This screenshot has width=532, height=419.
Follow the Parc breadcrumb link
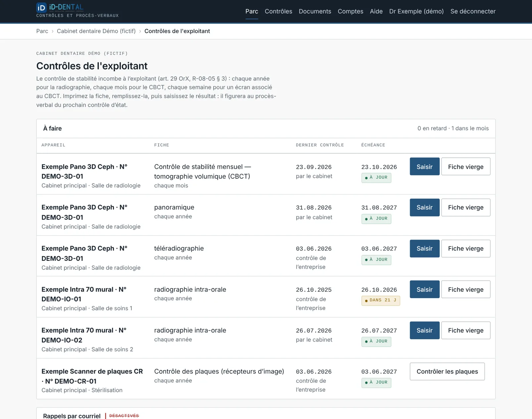pos(42,31)
